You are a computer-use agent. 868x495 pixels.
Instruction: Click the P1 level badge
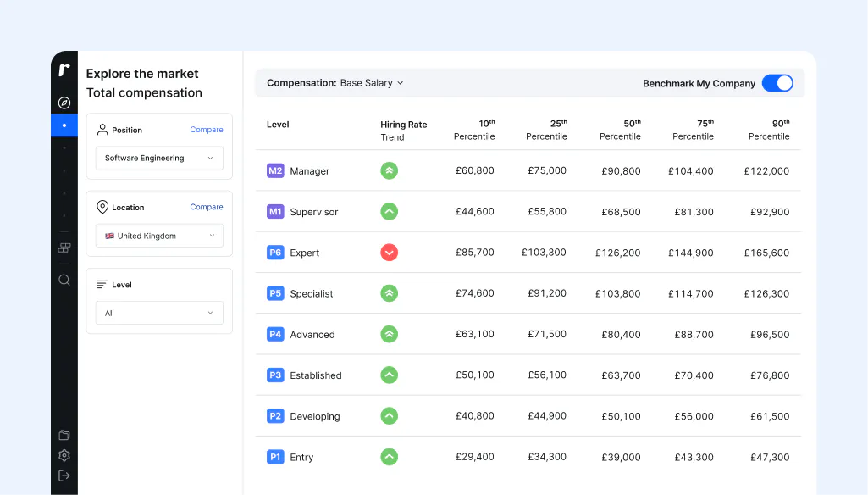pos(275,458)
